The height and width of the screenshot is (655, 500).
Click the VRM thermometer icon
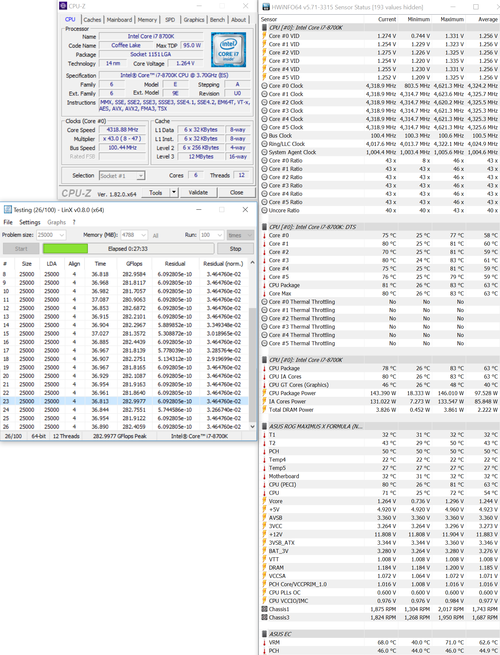[264, 642]
